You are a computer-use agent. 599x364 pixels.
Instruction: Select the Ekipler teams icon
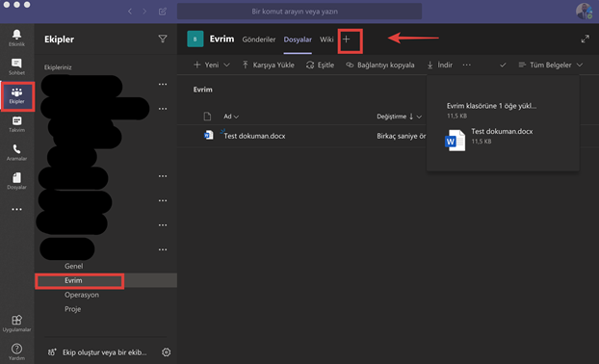[x=16, y=95]
